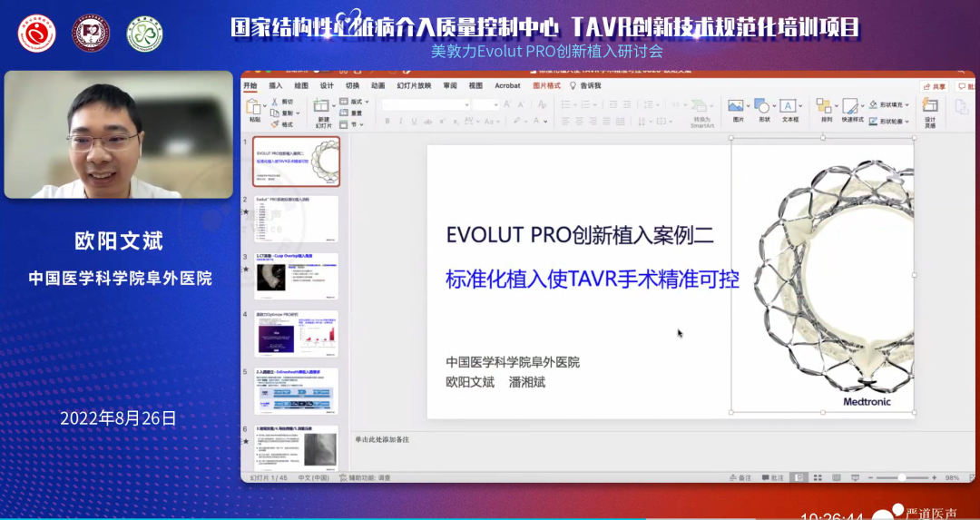The image size is (980, 520).
Task: Toggle the Comments pane in status bar
Action: pos(773,477)
